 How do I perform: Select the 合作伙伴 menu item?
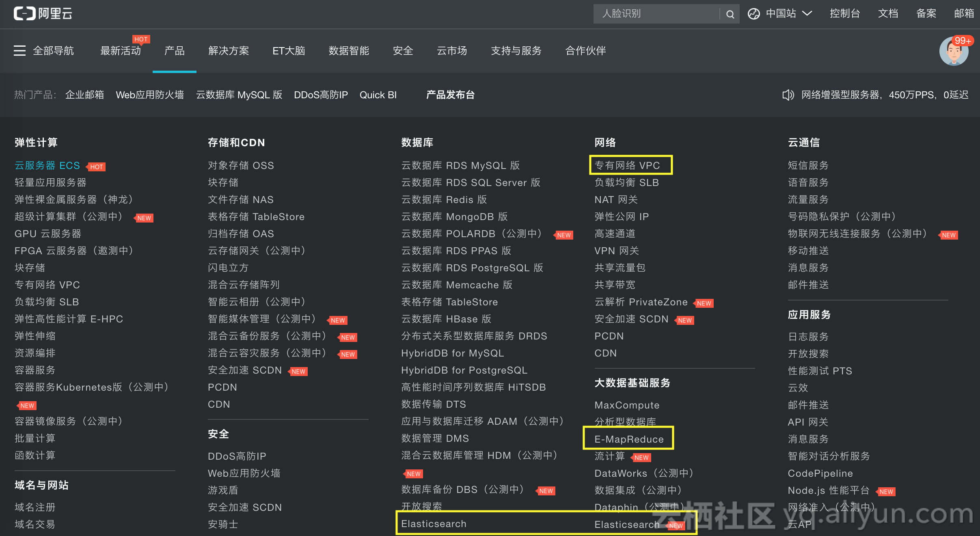586,51
